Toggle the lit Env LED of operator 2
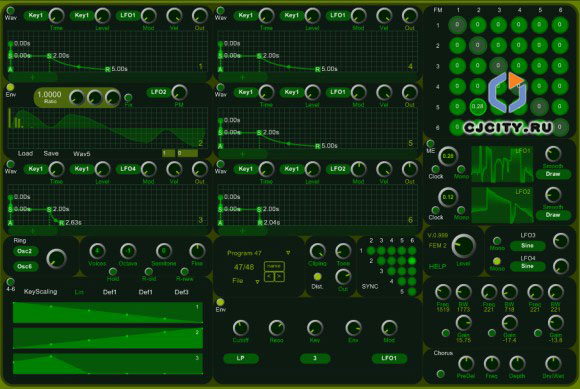 click(10, 87)
